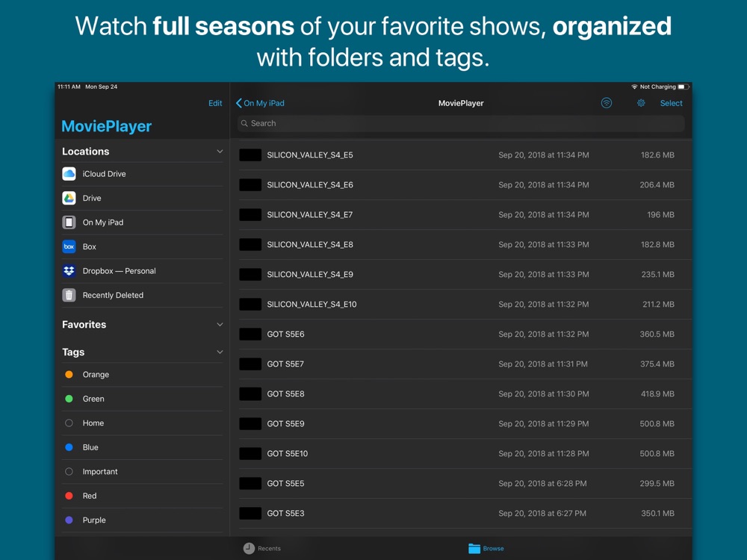Open SILICON_VALLEY_S4_E10 thumbnail
The image size is (747, 560).
point(250,305)
